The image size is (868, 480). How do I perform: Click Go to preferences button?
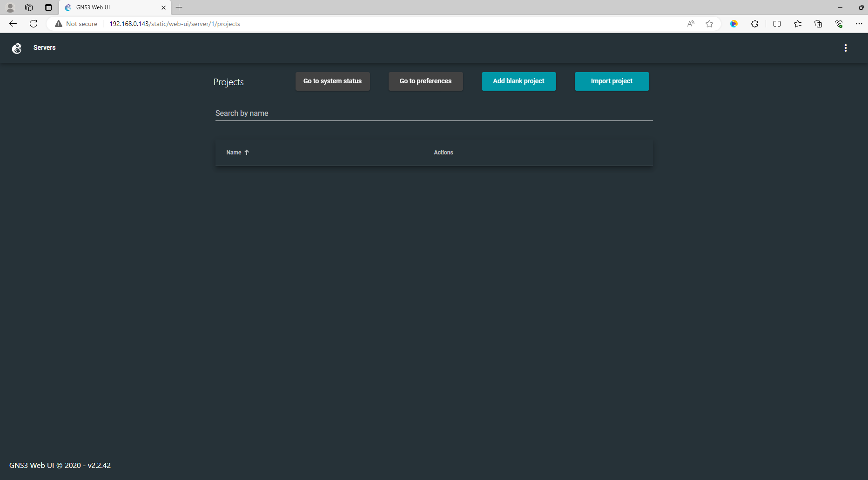(x=425, y=81)
